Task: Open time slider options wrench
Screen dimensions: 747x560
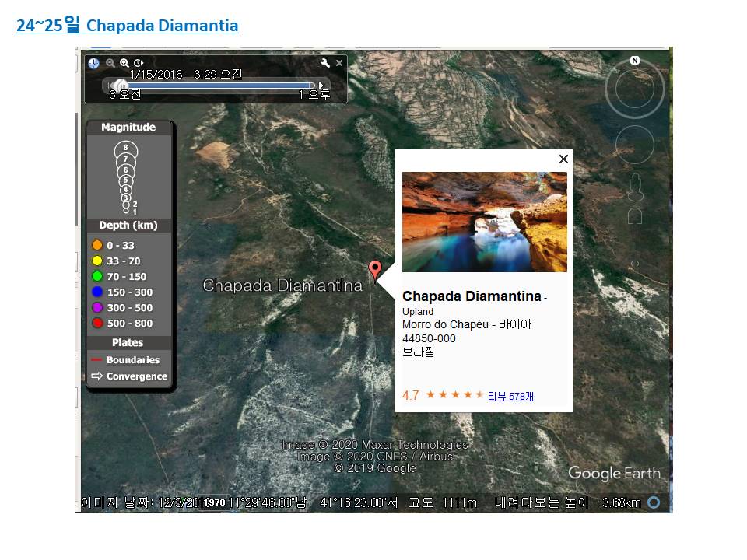Action: [x=325, y=63]
